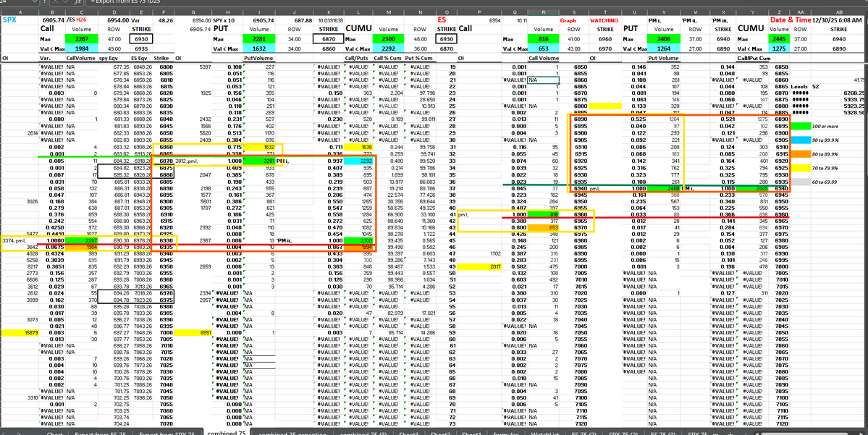Select the yellow OI cell 15879
The image size is (868, 435).
(20, 333)
